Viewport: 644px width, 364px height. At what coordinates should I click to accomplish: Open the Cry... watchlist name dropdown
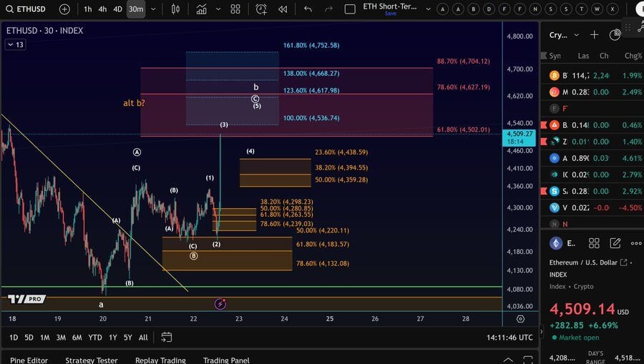click(565, 35)
